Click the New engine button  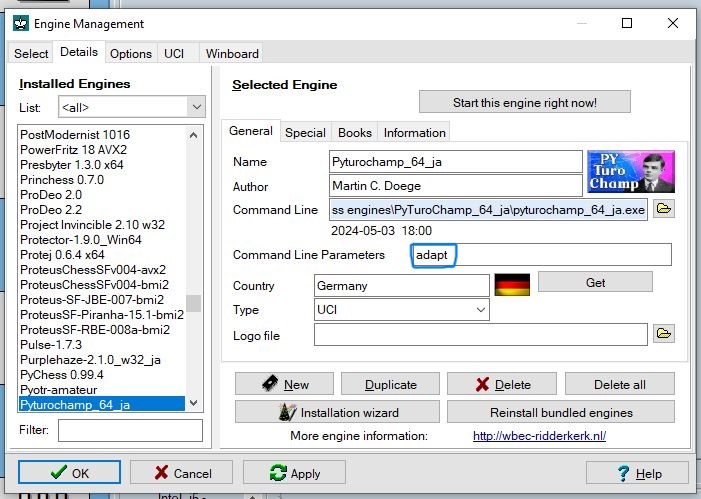point(284,384)
